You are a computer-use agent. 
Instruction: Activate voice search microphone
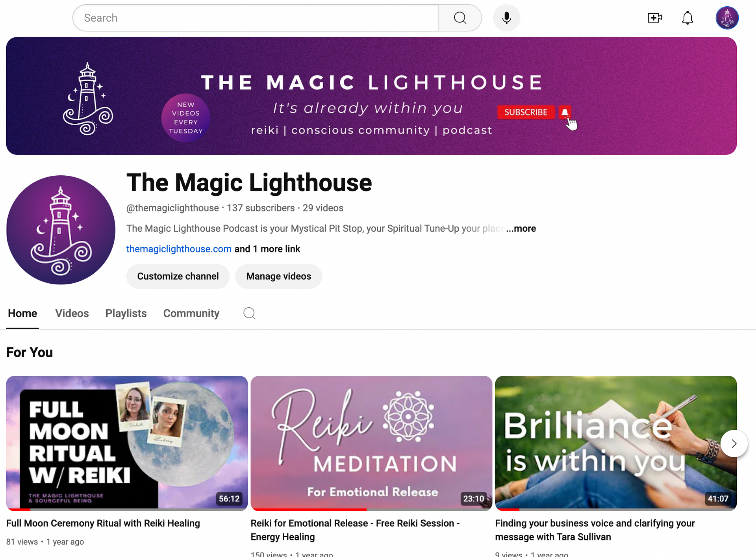[506, 18]
